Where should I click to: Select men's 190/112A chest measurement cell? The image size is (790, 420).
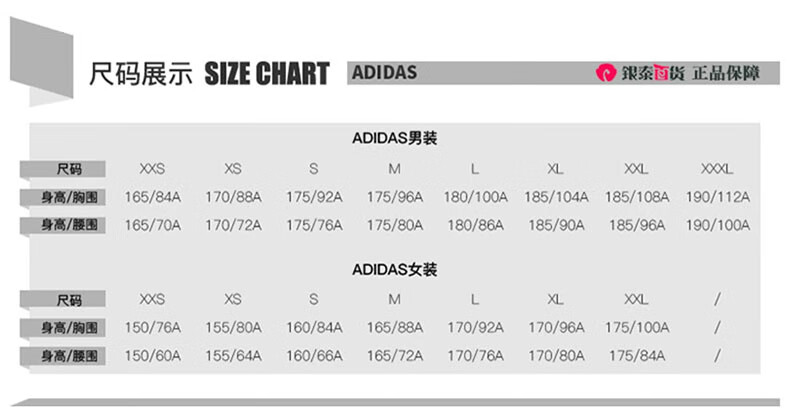tap(717, 197)
